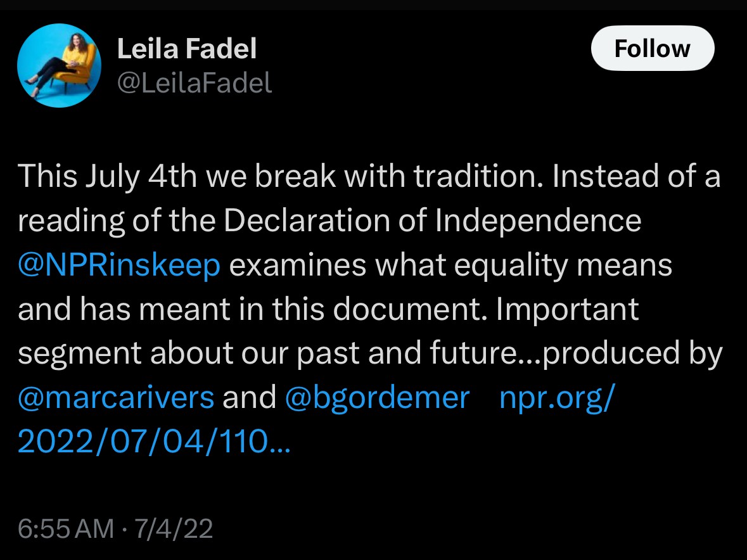Click the phrase "Declaration of Independence"

pyautogui.click(x=433, y=220)
